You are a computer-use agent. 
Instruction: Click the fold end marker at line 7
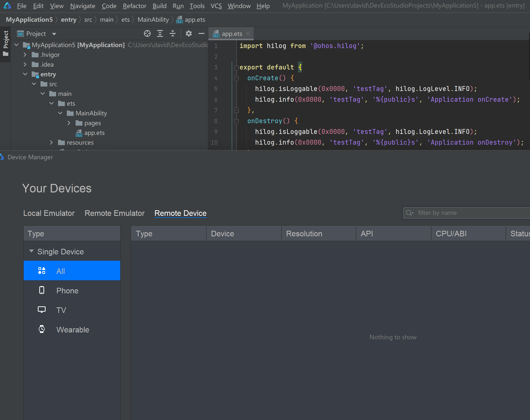click(x=237, y=110)
